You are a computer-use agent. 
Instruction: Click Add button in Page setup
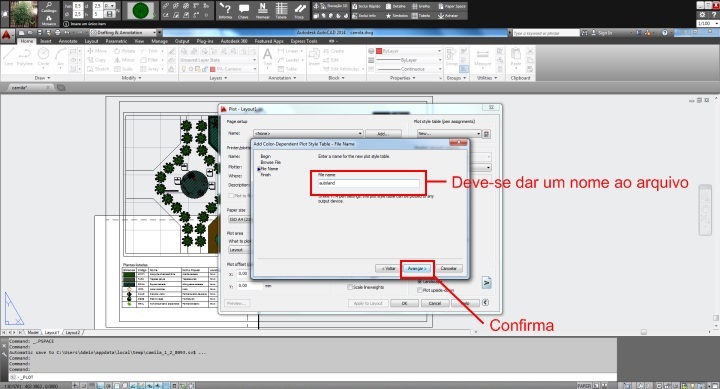pyautogui.click(x=383, y=134)
